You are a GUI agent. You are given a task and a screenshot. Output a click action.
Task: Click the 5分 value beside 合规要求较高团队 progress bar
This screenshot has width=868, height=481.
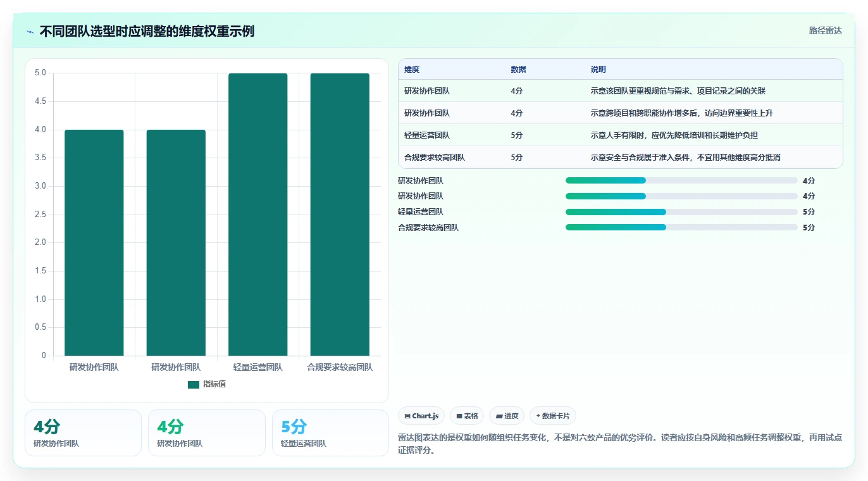(809, 227)
